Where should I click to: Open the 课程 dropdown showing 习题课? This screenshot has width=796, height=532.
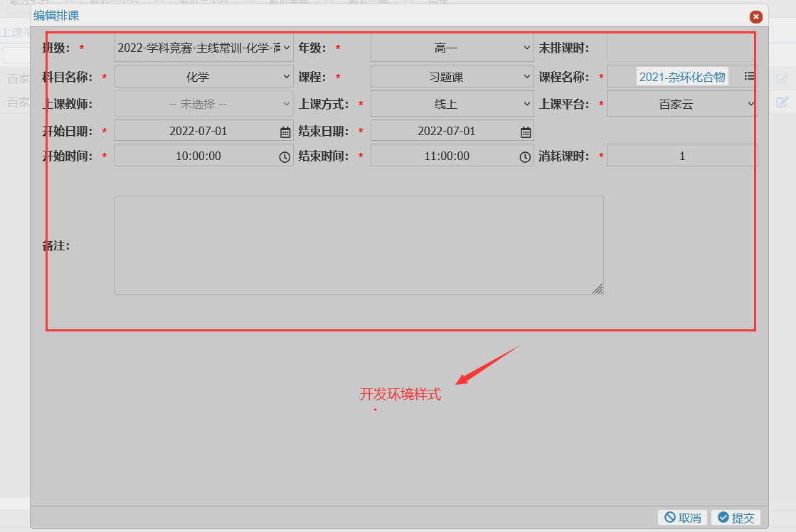(x=452, y=76)
